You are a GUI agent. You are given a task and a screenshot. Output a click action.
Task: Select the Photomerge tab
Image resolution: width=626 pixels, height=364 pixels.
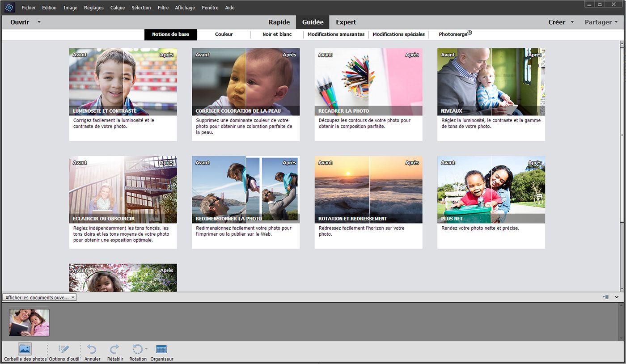[455, 34]
